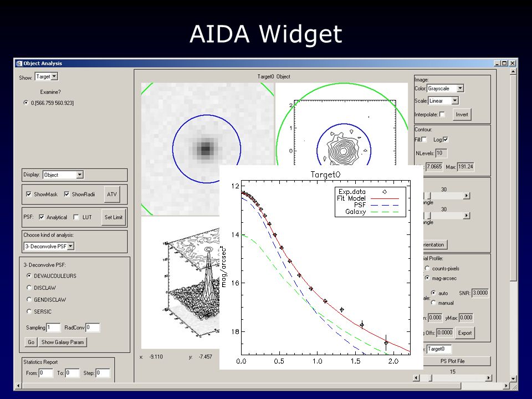Screen dimensions: 532x399
Task: Click the Go button
Action: pyautogui.click(x=31, y=342)
